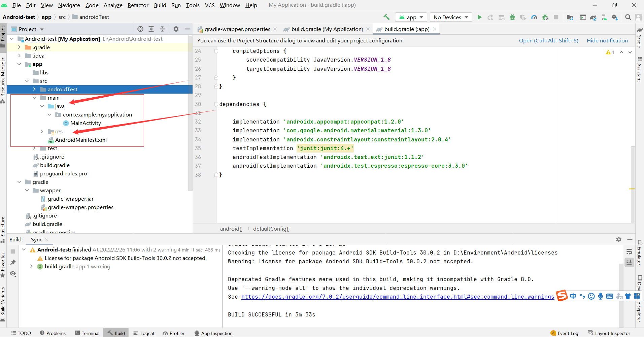The width and height of the screenshot is (644, 337).
Task: Click Open (Ctrl+Alt+Shift+S) link
Action: (x=548, y=40)
